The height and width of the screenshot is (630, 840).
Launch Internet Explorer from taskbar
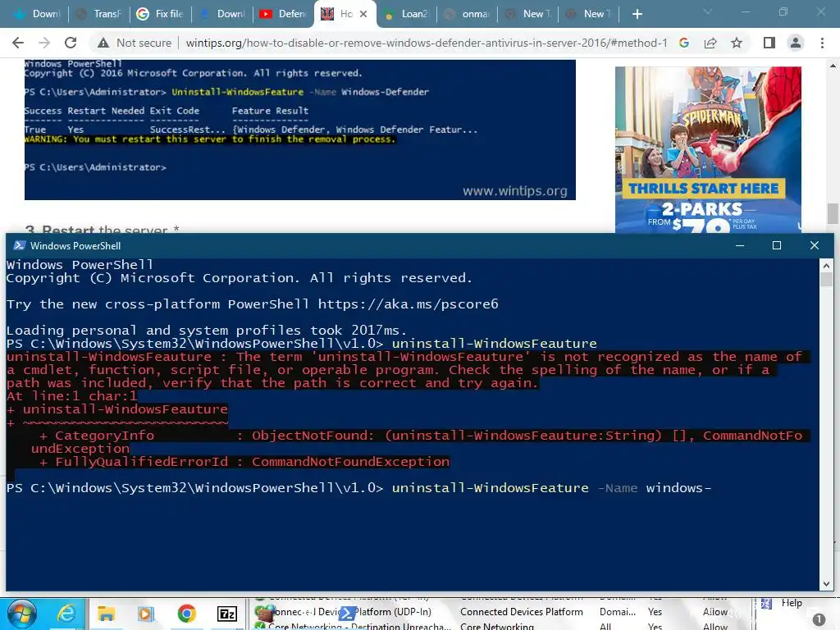coord(66,614)
